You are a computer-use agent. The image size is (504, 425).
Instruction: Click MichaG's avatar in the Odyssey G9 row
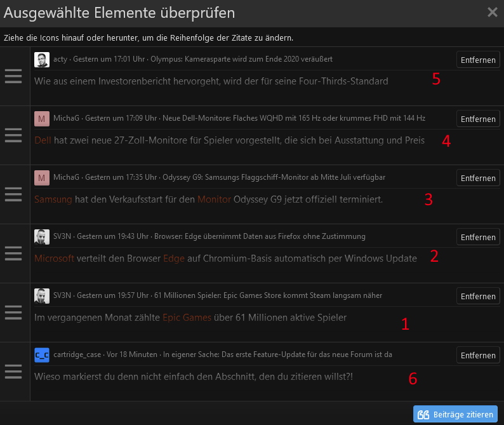(42, 178)
